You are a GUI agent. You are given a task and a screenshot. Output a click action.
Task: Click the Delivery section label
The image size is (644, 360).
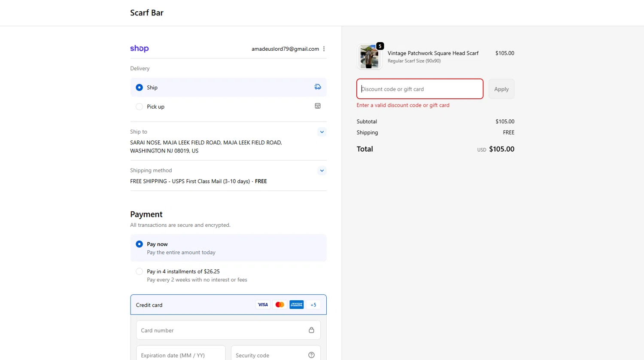(x=140, y=68)
